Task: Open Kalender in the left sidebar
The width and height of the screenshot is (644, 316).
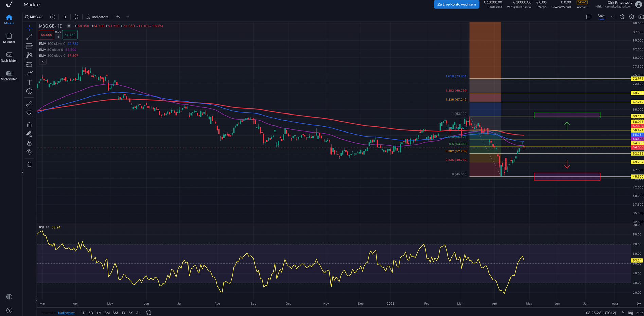Action: [x=9, y=38]
